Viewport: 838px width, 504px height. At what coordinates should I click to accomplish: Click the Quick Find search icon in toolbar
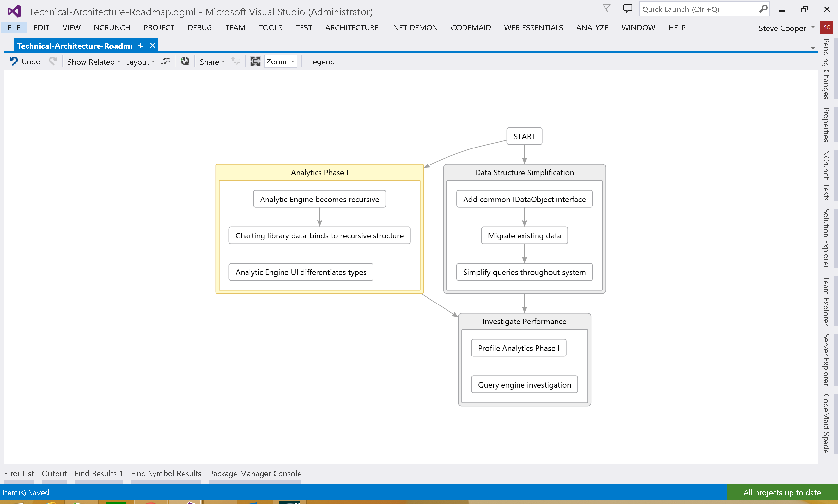click(x=166, y=61)
